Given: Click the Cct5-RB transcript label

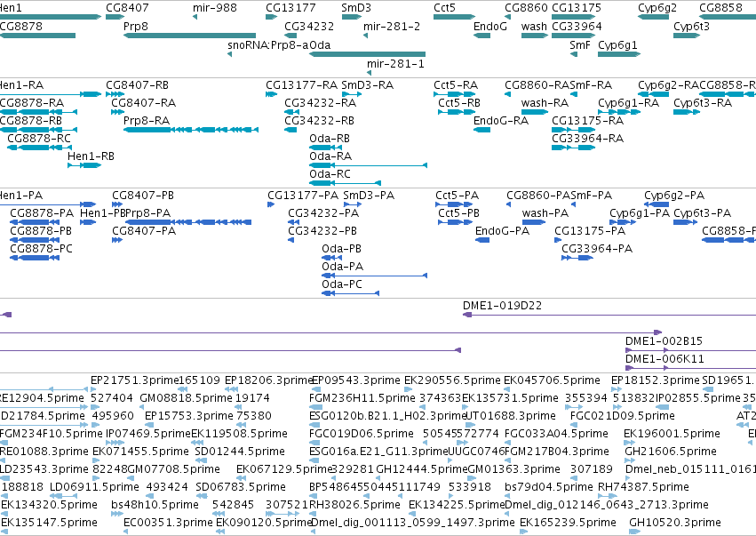Looking at the screenshot, I should (459, 103).
